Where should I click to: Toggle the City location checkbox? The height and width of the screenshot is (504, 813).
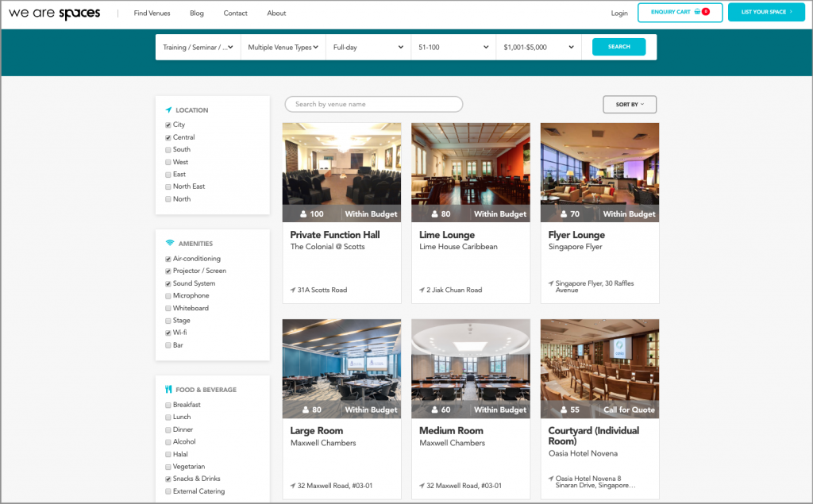[168, 125]
